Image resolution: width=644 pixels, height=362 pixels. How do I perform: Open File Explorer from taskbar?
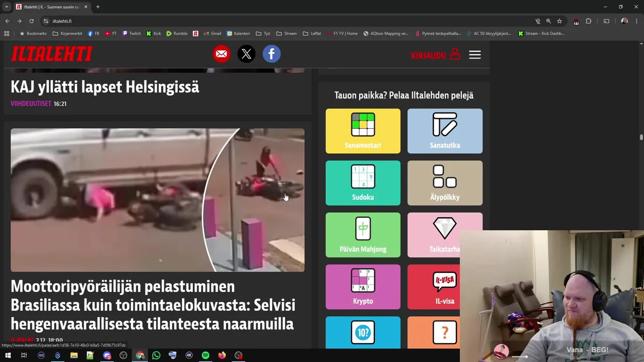point(74,355)
